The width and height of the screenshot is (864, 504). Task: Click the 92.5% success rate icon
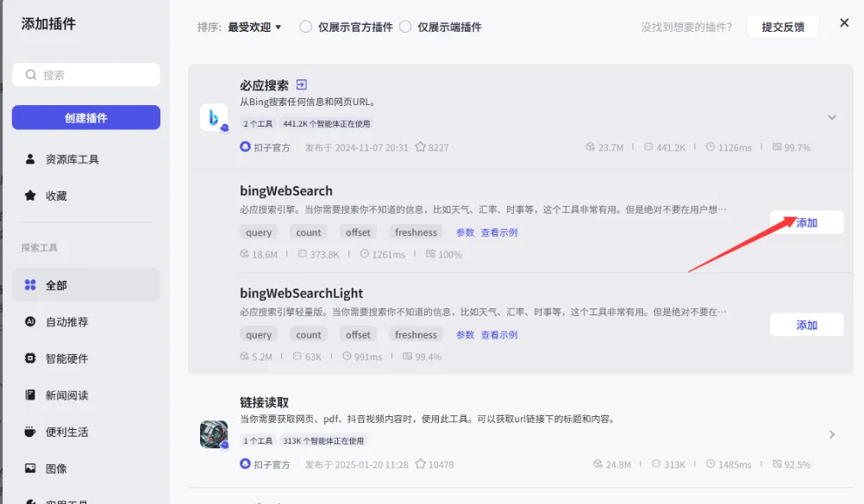point(777,464)
